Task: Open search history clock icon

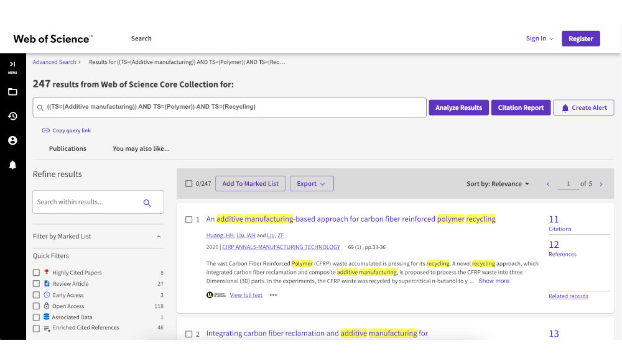Action: pos(12,116)
